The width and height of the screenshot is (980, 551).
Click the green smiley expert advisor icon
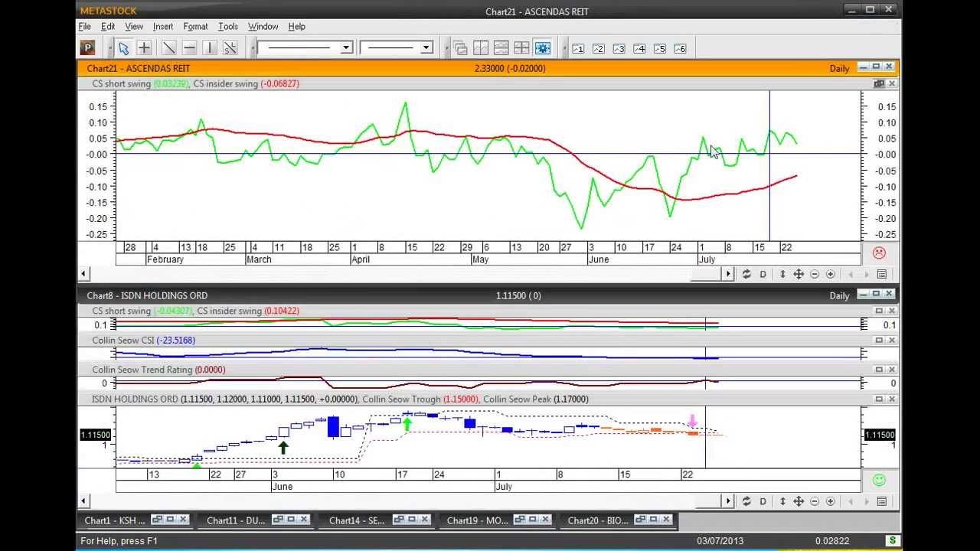tap(879, 480)
